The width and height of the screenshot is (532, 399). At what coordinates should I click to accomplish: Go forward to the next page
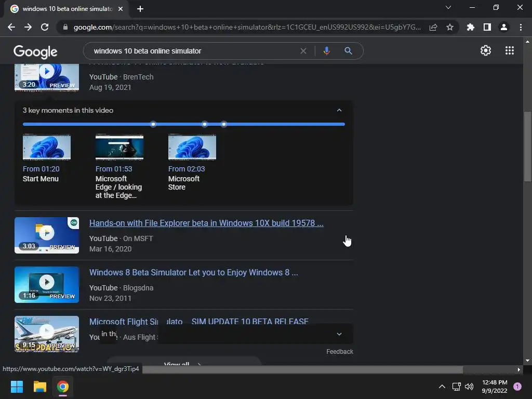point(28,27)
